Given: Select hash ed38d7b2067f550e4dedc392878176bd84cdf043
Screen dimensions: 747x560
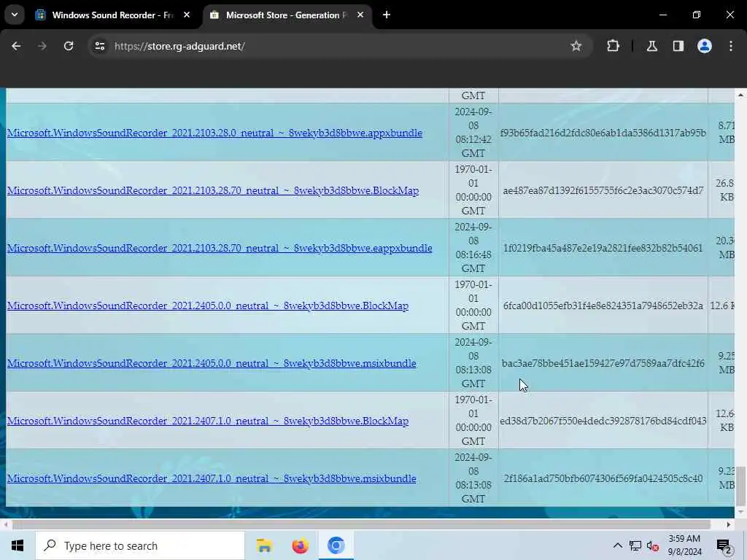Looking at the screenshot, I should click(603, 421).
